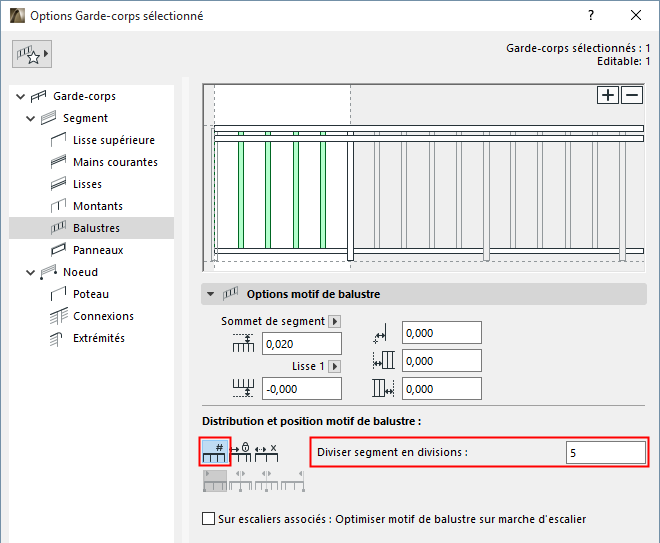Edit the bottom offset field -0,000
The image size is (660, 543).
coord(302,389)
